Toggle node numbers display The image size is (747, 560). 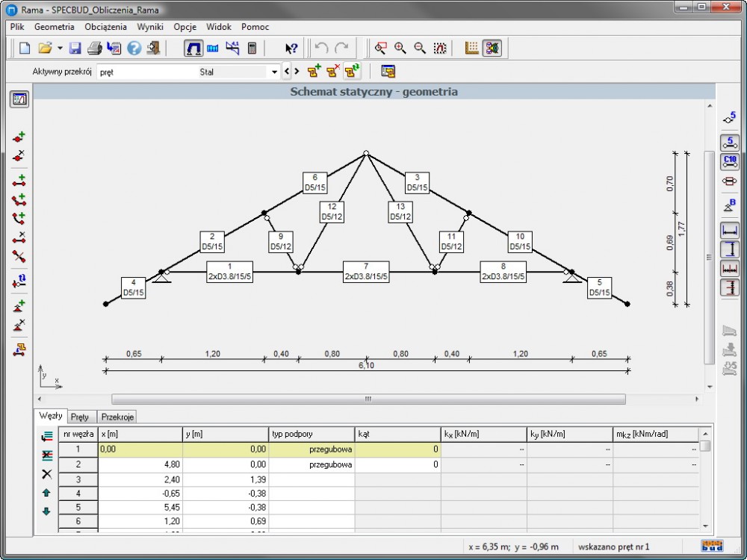[x=729, y=118]
